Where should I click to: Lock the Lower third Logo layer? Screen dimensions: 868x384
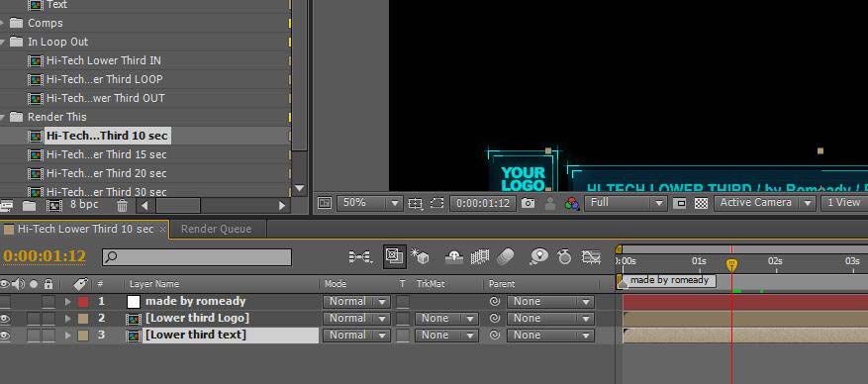point(49,318)
